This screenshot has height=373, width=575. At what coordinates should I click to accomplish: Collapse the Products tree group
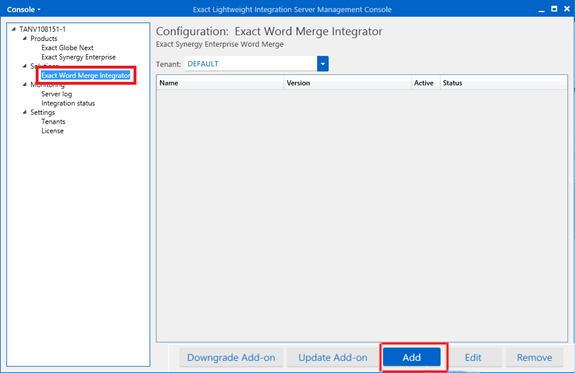25,38
